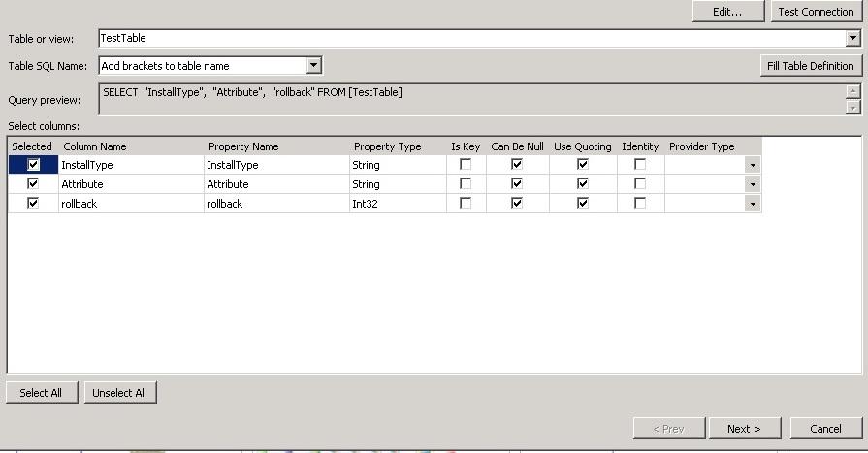Uncheck Selected checkbox for InstallType row
The width and height of the screenshot is (868, 453).
click(x=33, y=165)
